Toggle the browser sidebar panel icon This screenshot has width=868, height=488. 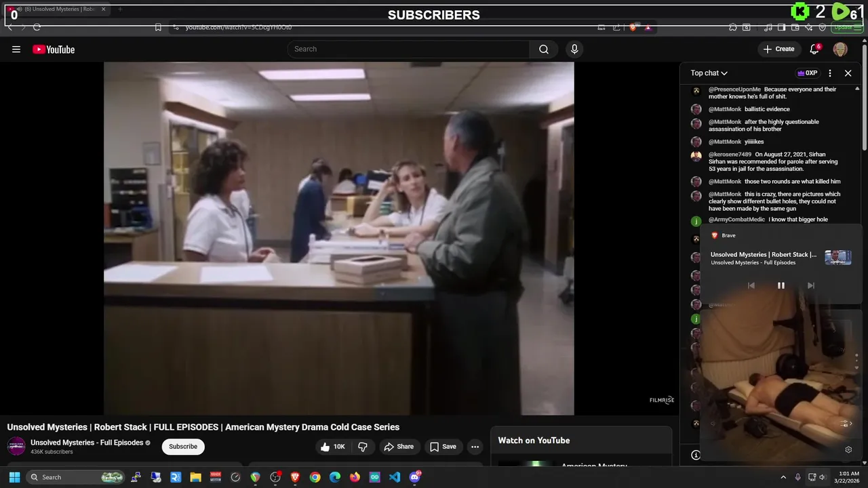click(781, 28)
